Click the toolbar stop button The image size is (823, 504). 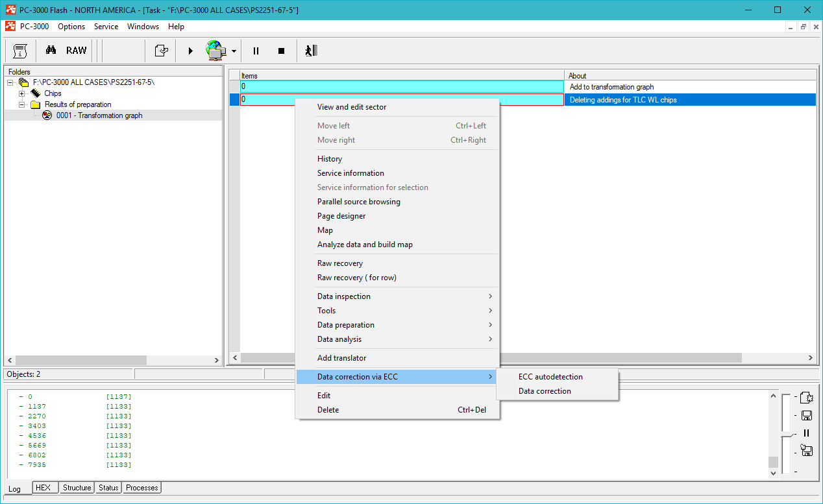pyautogui.click(x=282, y=51)
